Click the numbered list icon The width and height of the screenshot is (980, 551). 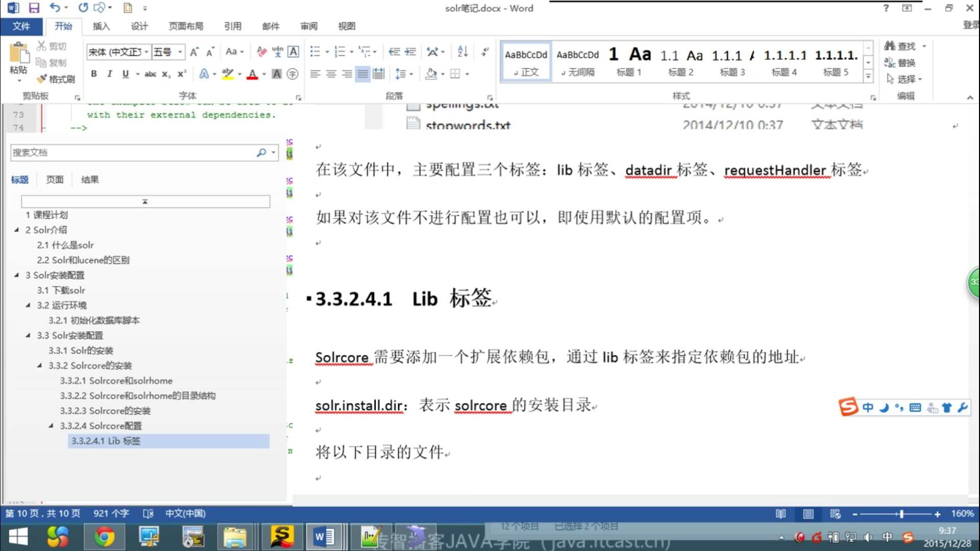(x=339, y=52)
